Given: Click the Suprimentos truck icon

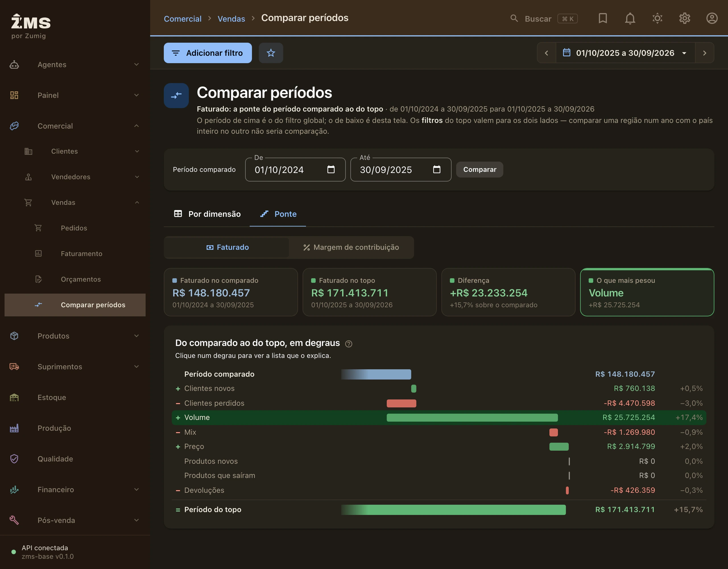Looking at the screenshot, I should click(14, 366).
